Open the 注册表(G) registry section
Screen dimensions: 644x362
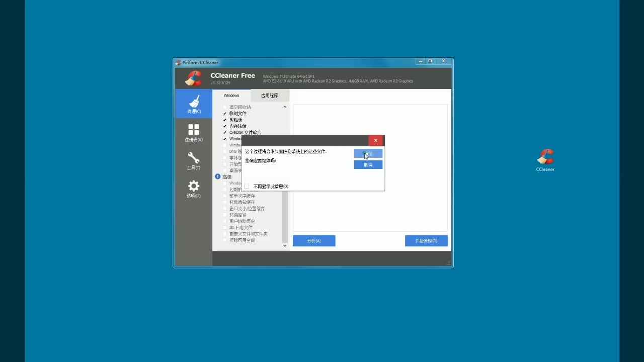click(x=194, y=133)
